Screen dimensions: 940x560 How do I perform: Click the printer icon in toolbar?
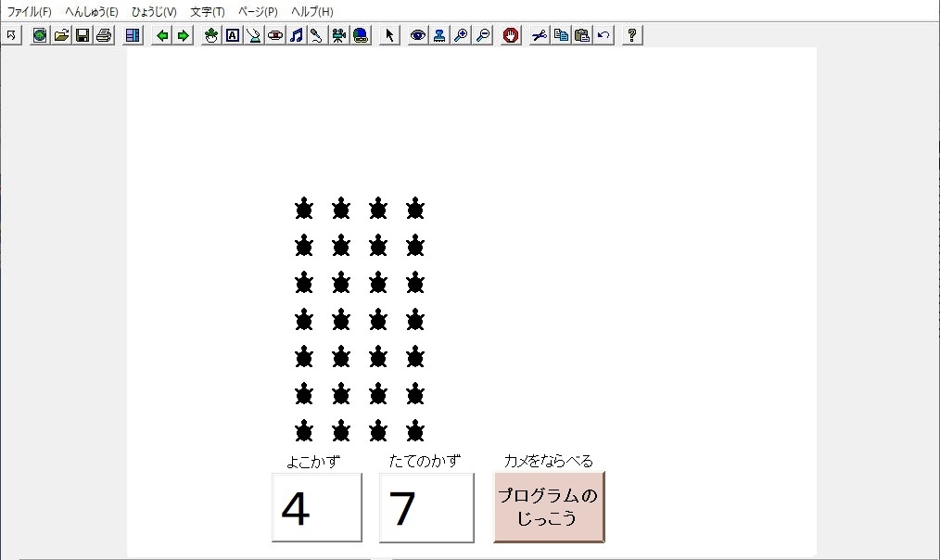104,35
